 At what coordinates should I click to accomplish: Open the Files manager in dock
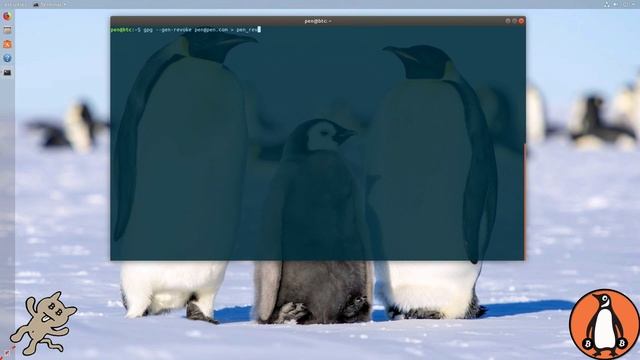tap(7, 30)
